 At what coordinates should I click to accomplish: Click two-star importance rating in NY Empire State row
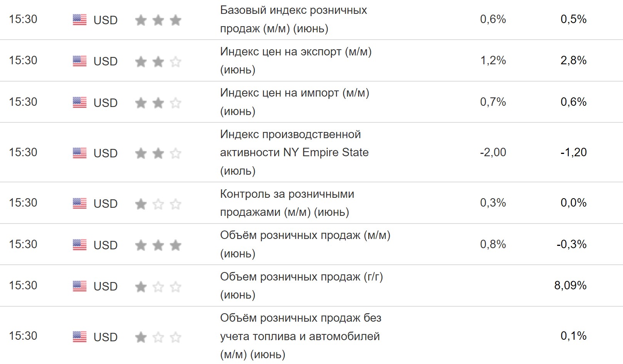(158, 153)
